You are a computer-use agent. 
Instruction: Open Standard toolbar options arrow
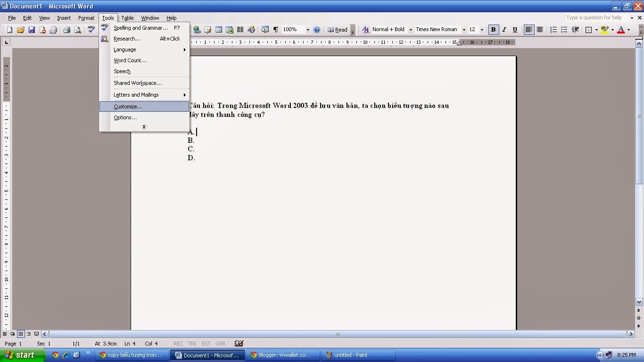coord(353,30)
